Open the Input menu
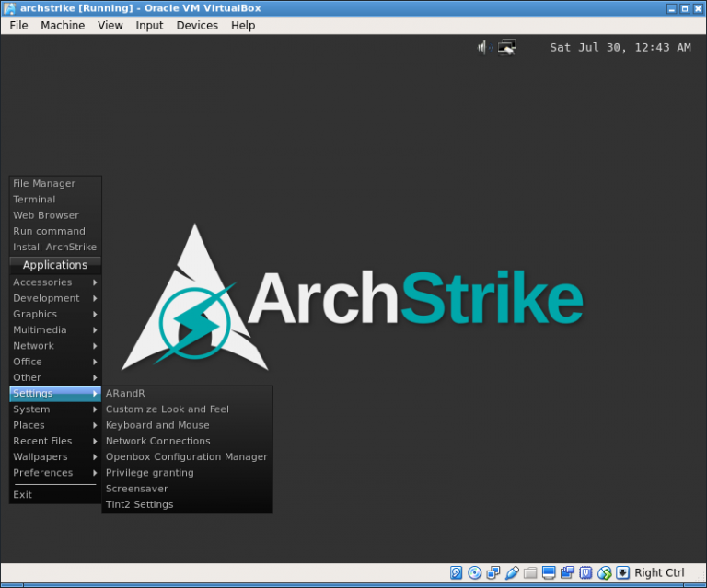The width and height of the screenshot is (707, 588). coord(149,25)
